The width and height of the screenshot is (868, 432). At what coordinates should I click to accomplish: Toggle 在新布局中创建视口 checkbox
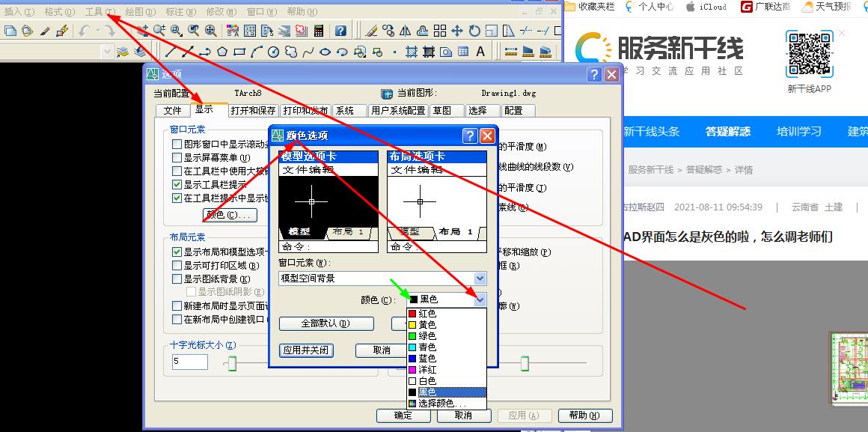click(177, 319)
